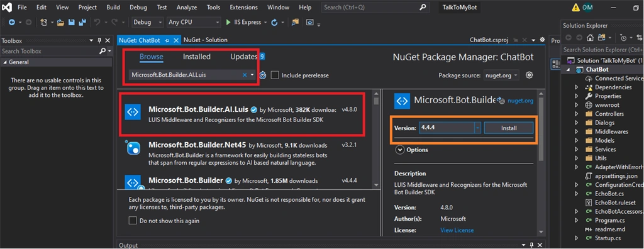Open the Extensions menu
This screenshot has height=249, width=644.
243,8
